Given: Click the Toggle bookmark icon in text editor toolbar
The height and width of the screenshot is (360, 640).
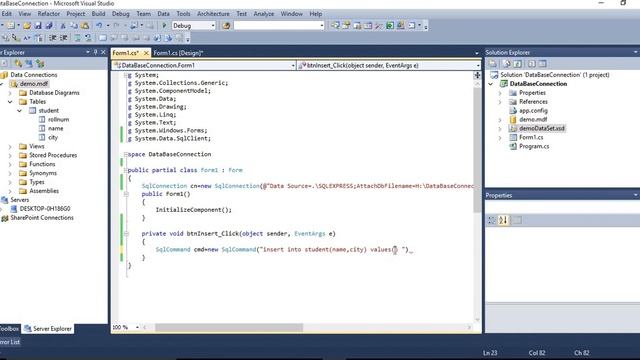Looking at the screenshot, I should point(102,38).
